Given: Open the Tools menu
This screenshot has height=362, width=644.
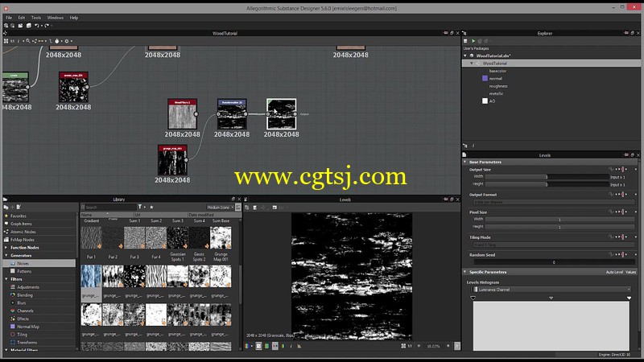Looking at the screenshot, I should click(36, 18).
